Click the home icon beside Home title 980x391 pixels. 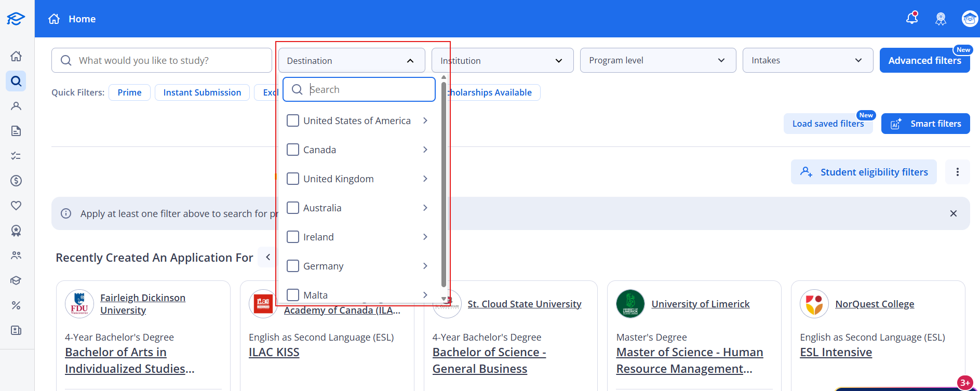point(54,19)
